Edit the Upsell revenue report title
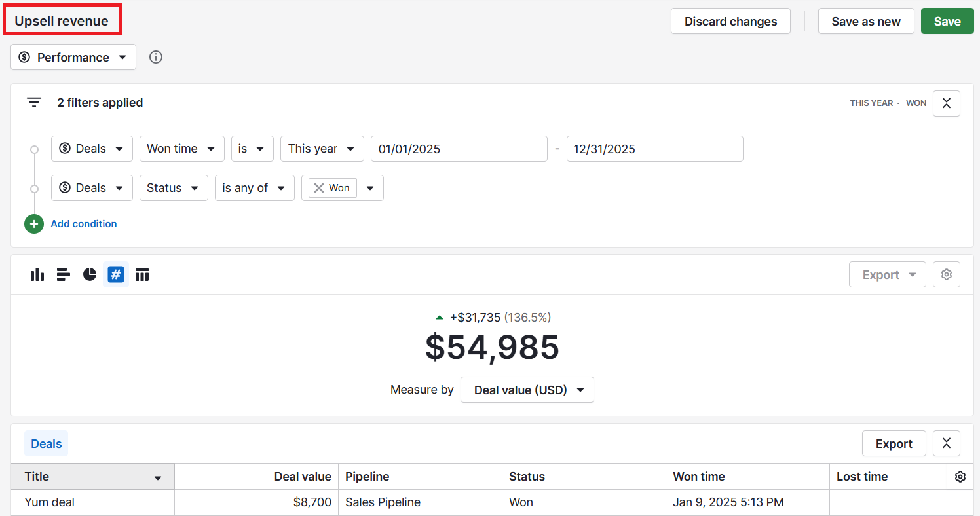The image size is (980, 516). point(62,21)
